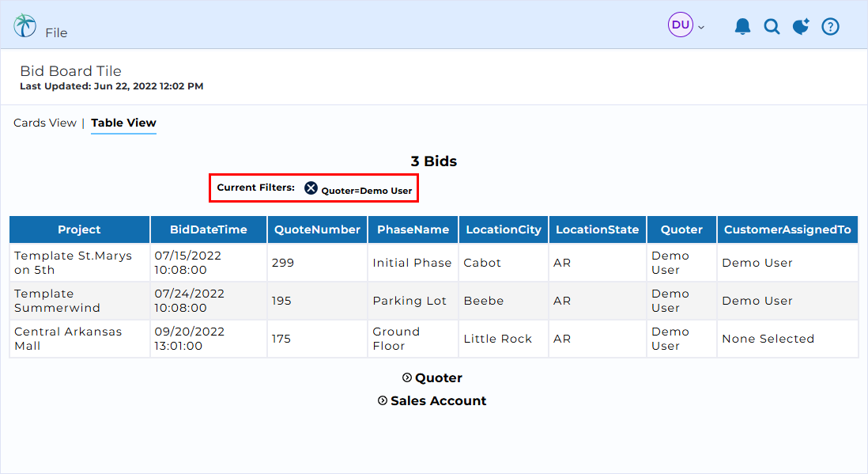
Task: Click the search magnifier icon
Action: [x=772, y=26]
